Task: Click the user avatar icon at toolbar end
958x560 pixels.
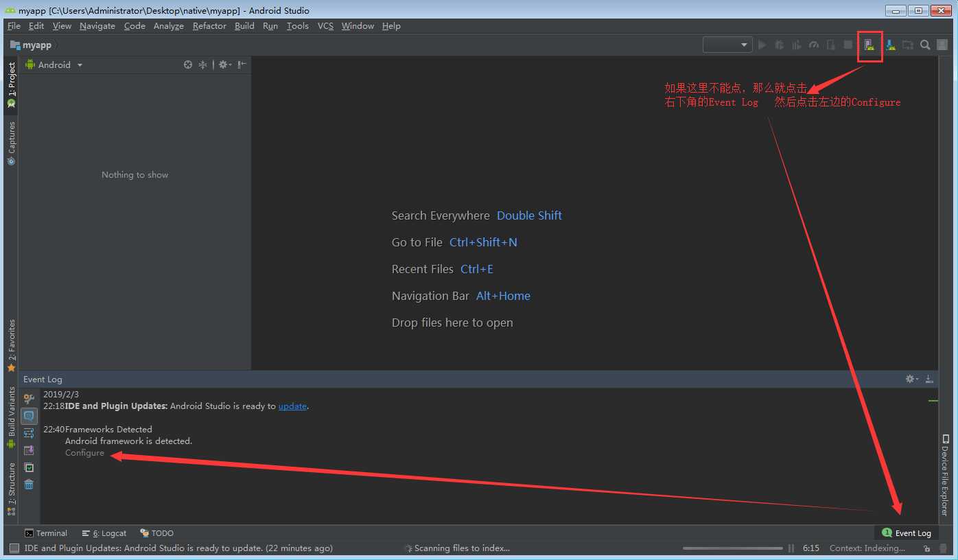Action: point(942,45)
